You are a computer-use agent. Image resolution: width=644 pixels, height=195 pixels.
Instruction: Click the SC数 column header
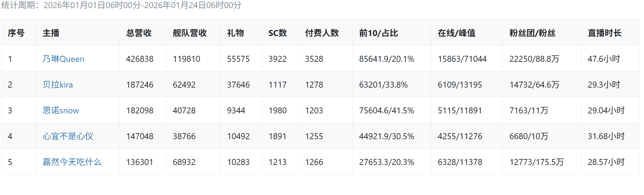[x=278, y=33]
